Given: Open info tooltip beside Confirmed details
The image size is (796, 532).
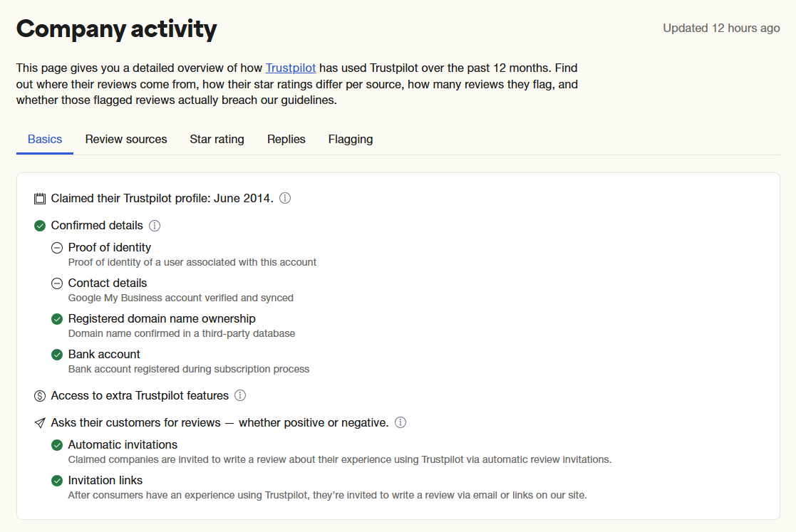Looking at the screenshot, I should tap(155, 225).
